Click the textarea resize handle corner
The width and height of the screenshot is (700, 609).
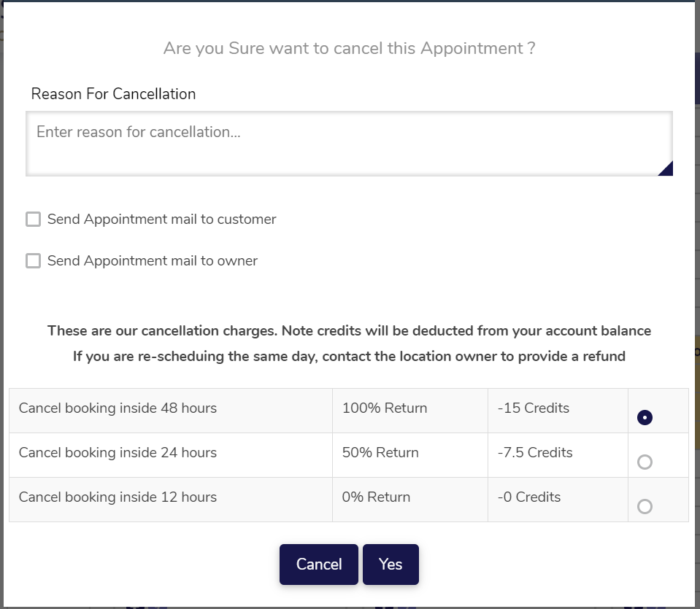[x=666, y=169]
